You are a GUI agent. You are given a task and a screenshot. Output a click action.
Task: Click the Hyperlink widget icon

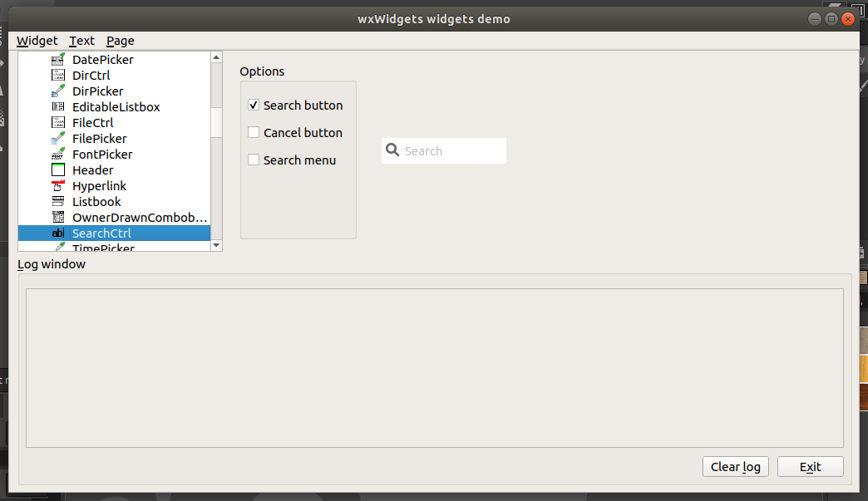pyautogui.click(x=57, y=185)
